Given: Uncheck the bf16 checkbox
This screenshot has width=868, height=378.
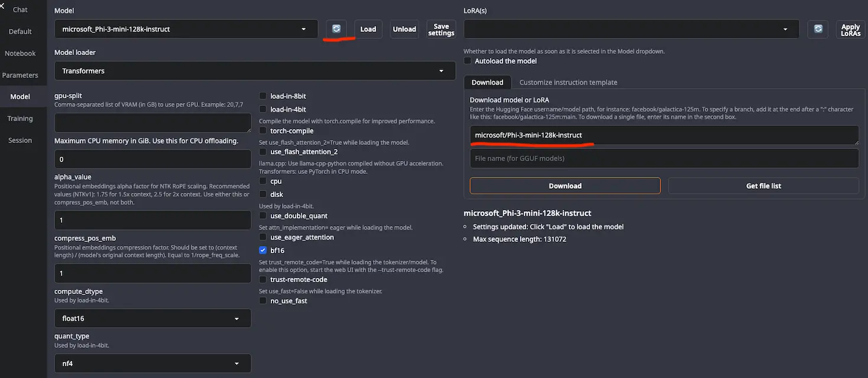Looking at the screenshot, I should point(263,250).
